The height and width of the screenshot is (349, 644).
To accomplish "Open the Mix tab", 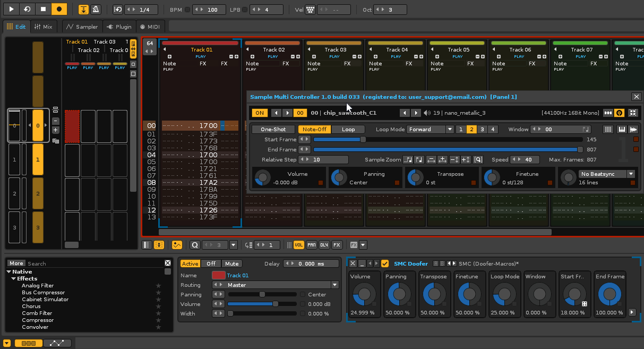I will pyautogui.click(x=43, y=27).
